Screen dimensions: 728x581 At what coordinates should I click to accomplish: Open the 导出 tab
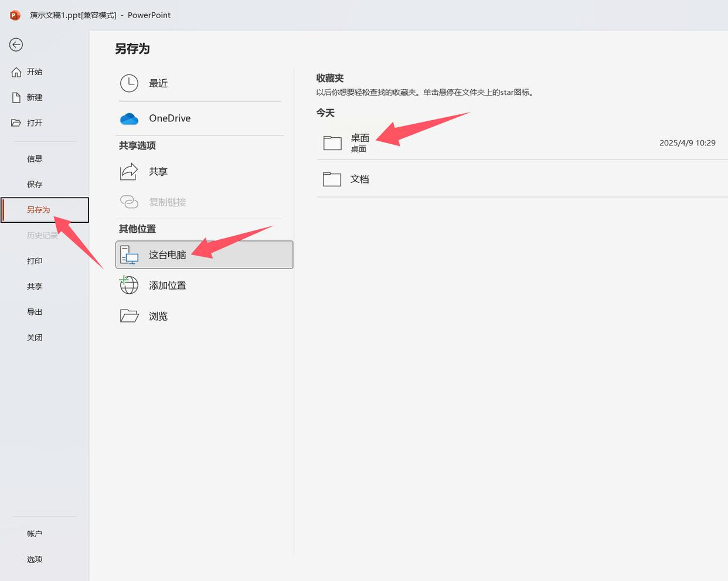[35, 312]
